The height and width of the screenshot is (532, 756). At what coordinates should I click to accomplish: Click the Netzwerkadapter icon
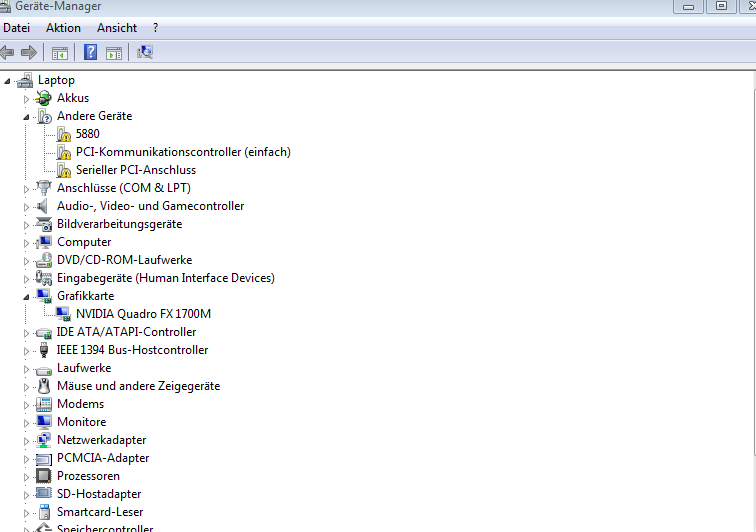point(44,440)
